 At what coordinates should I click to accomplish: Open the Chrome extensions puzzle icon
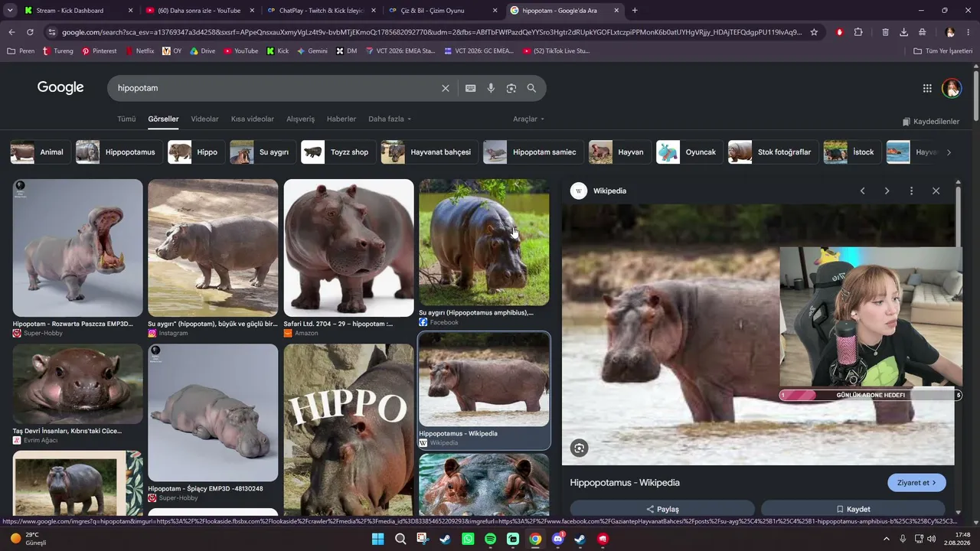coord(858,32)
